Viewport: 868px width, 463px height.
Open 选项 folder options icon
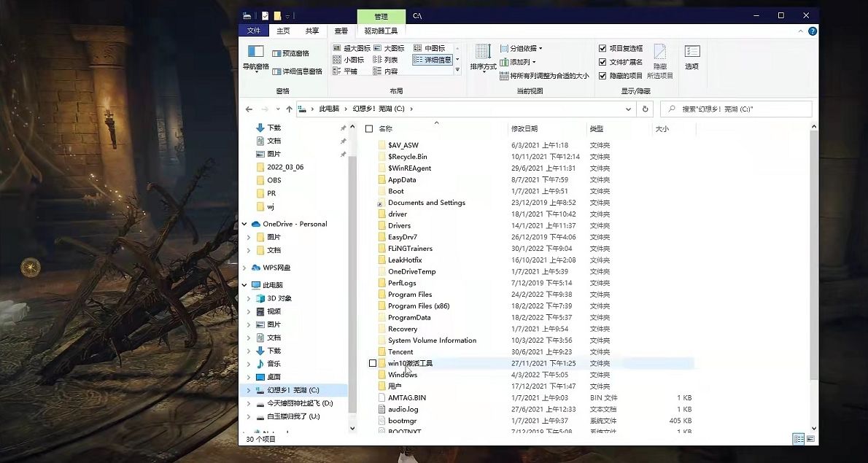point(691,57)
